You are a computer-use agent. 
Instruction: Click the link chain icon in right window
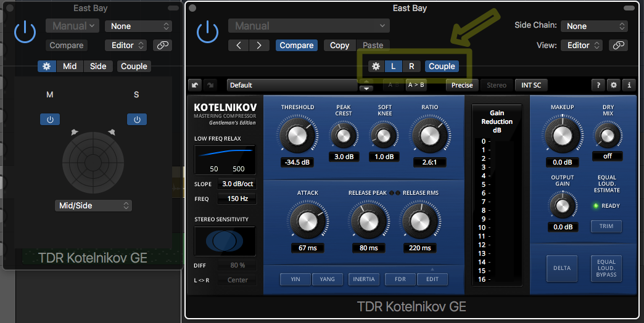[x=619, y=45]
